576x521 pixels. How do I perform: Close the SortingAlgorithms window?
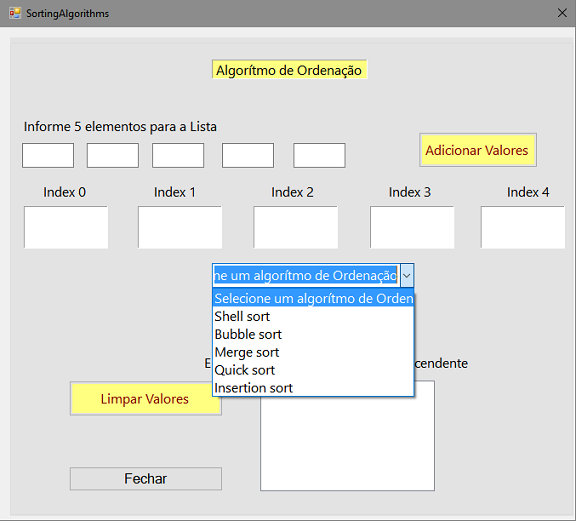click(562, 13)
